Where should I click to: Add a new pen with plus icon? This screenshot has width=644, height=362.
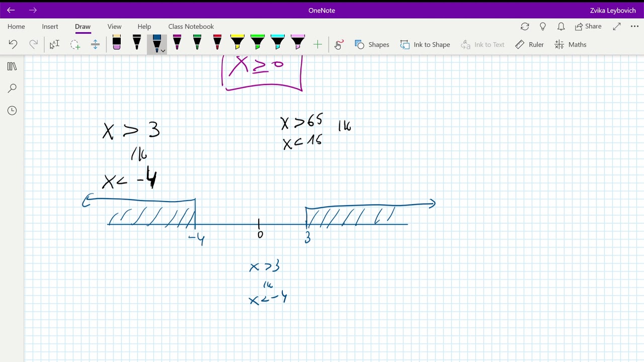pyautogui.click(x=317, y=44)
